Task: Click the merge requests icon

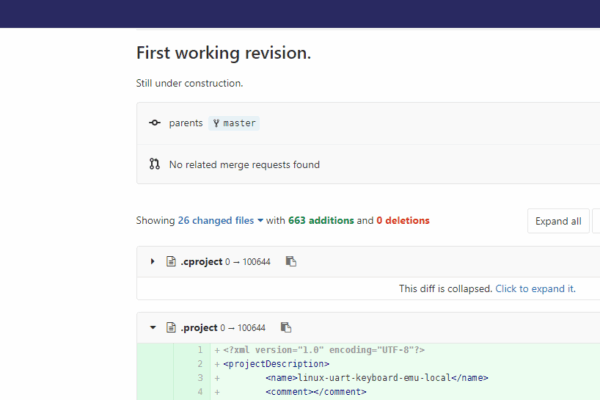Action: tap(155, 164)
